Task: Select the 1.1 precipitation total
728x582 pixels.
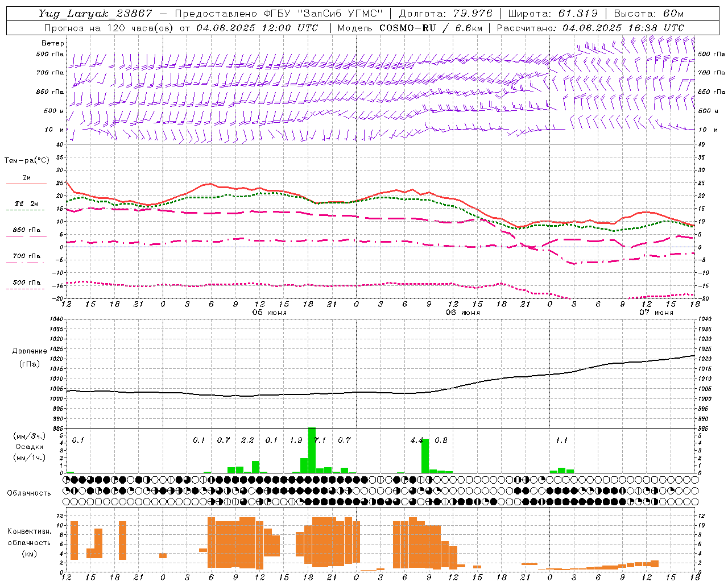Action: tap(562, 440)
